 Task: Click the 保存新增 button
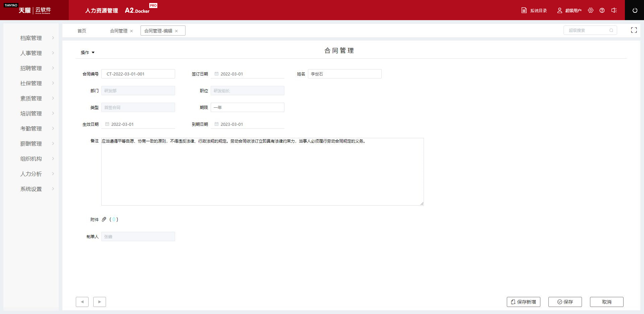click(523, 302)
